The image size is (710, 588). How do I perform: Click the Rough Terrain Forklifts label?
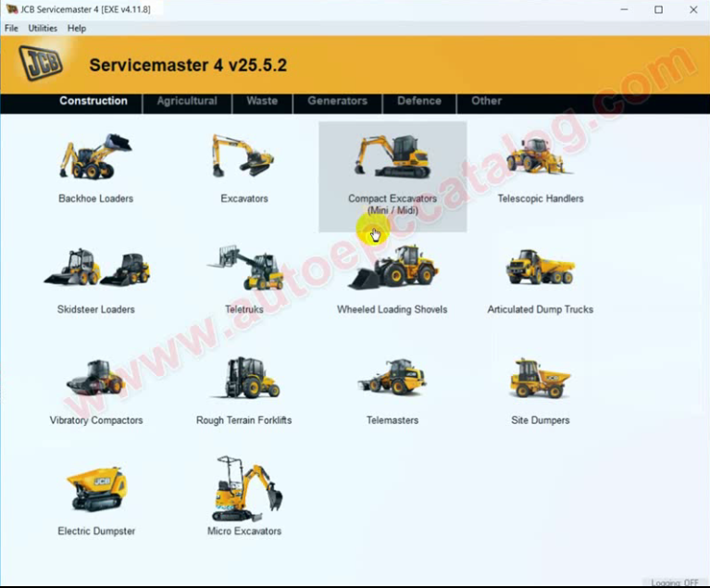243,420
